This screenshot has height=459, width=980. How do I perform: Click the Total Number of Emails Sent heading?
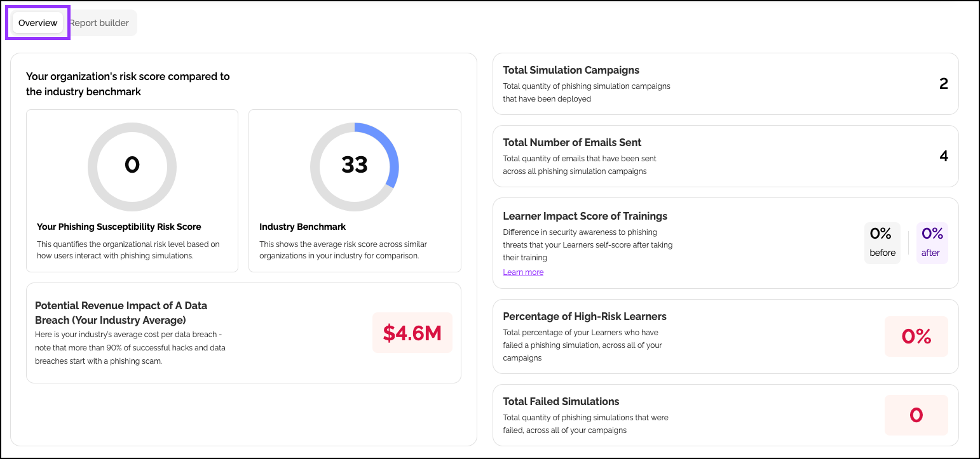572,143
